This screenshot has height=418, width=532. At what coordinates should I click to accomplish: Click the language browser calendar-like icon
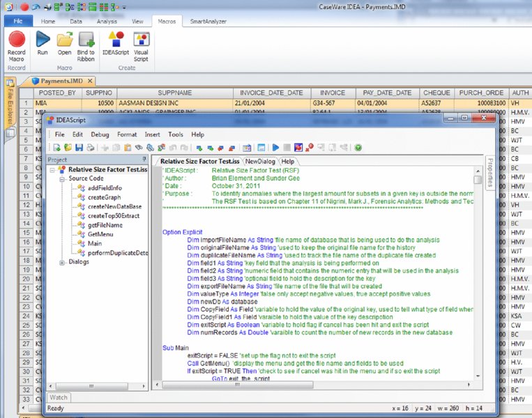(x=247, y=148)
